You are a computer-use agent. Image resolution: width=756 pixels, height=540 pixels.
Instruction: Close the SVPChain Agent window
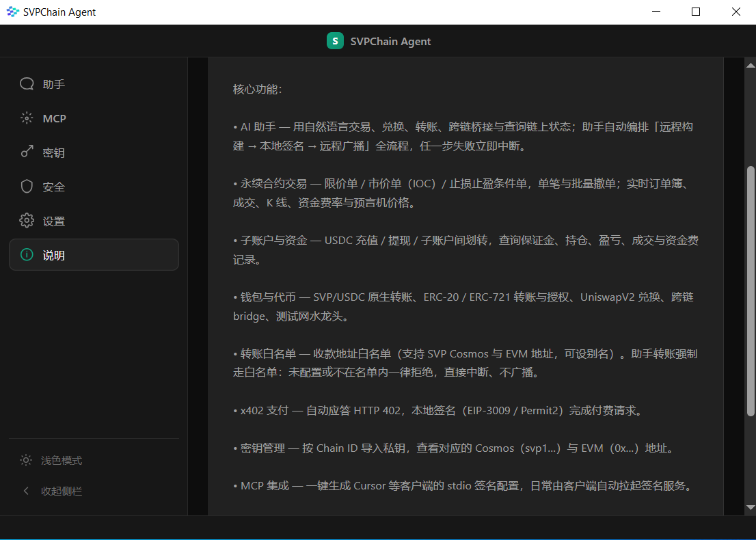pos(735,12)
